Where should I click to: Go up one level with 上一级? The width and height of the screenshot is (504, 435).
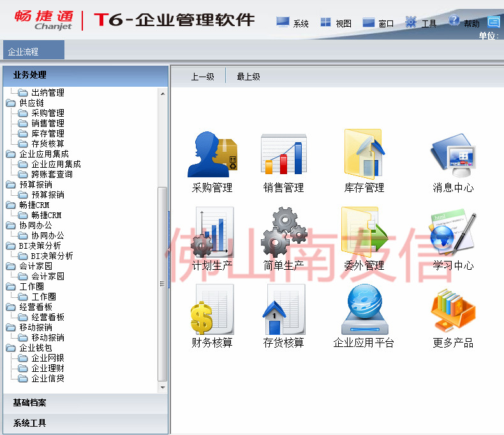(x=202, y=77)
